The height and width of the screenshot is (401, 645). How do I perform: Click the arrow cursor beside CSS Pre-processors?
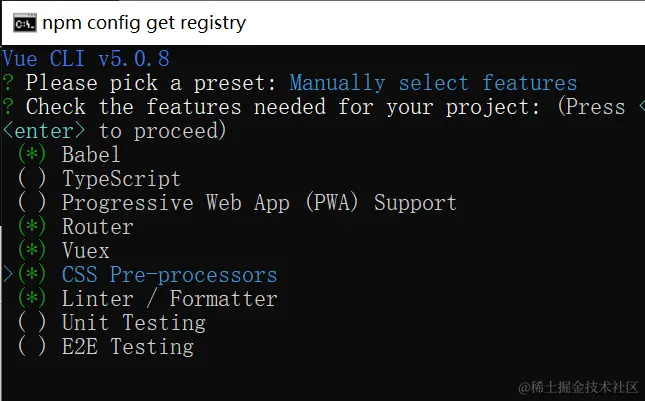8,275
